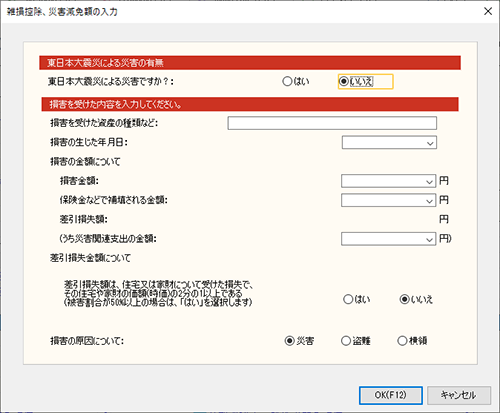The width and height of the screenshot is (500, 413).
Task: Choose 横領 as 損害の原因
Action: (x=412, y=341)
